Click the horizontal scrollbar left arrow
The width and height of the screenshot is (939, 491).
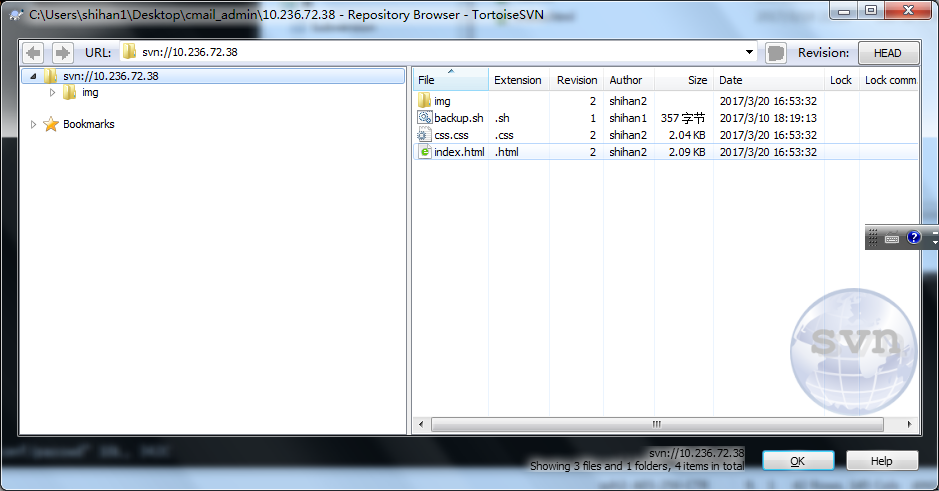pyautogui.click(x=421, y=424)
